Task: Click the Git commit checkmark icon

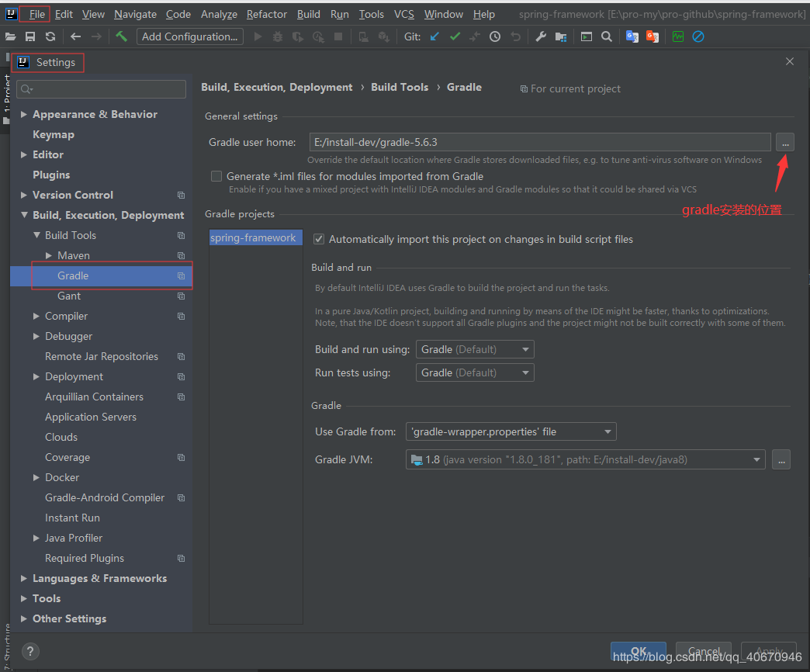Action: pyautogui.click(x=455, y=36)
